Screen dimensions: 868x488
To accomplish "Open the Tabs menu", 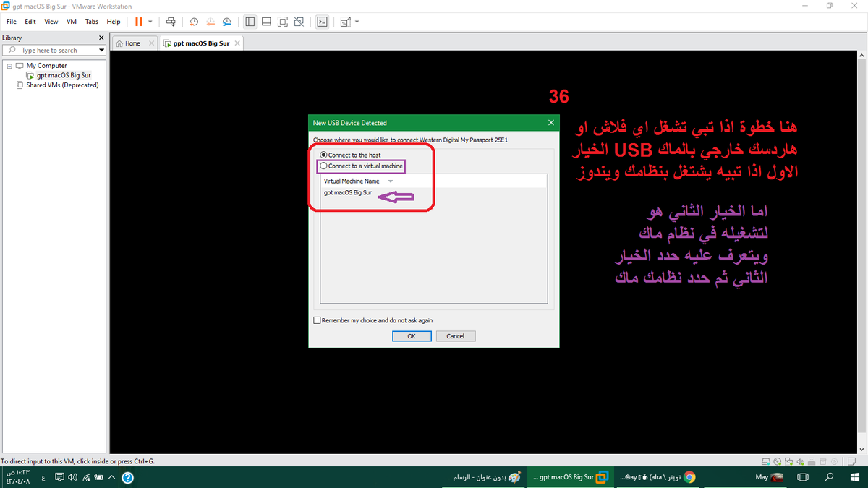I will click(92, 22).
